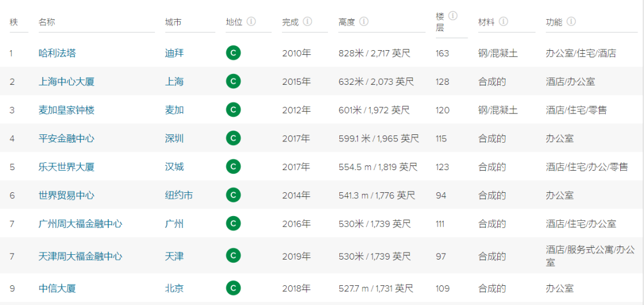
Task: Select height cell 601米 / 1,972 英尺
Action: tap(374, 110)
